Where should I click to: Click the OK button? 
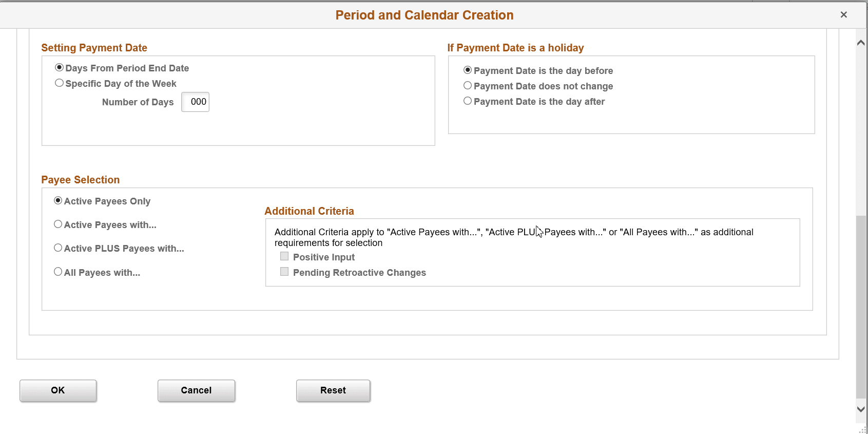(x=58, y=390)
